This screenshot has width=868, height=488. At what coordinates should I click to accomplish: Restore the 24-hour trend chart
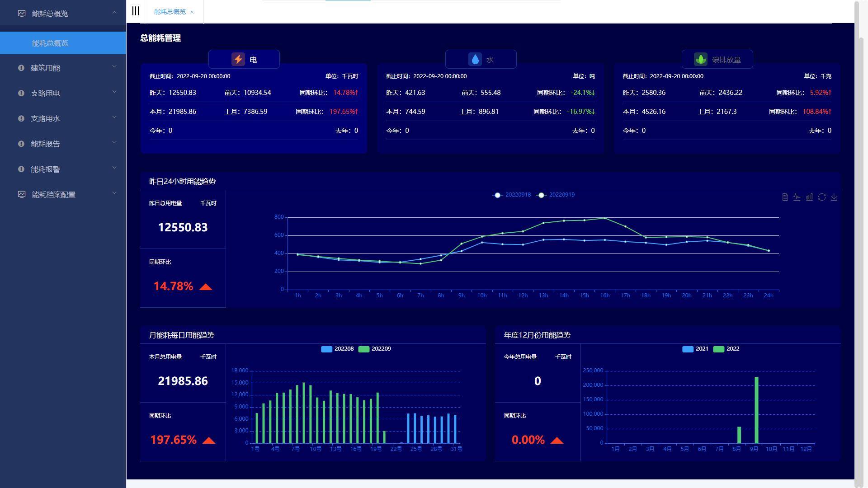(822, 197)
